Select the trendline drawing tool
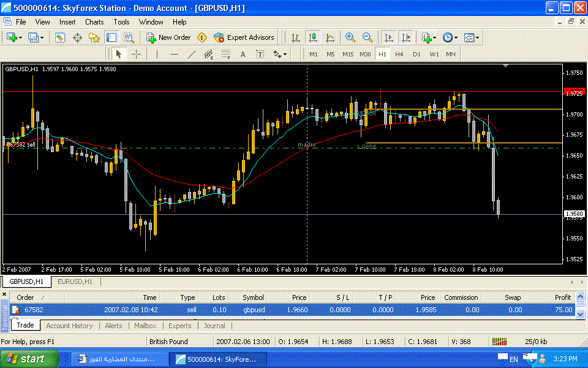 [x=192, y=54]
